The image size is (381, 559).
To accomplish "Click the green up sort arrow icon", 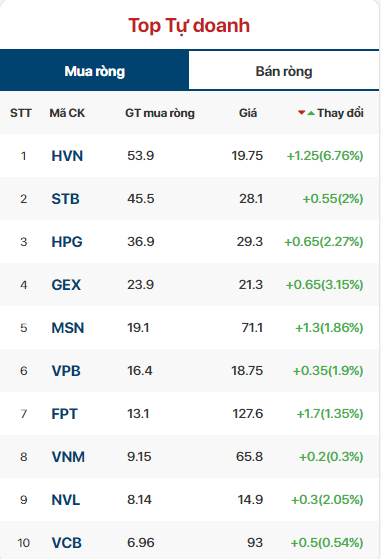I will point(311,113).
